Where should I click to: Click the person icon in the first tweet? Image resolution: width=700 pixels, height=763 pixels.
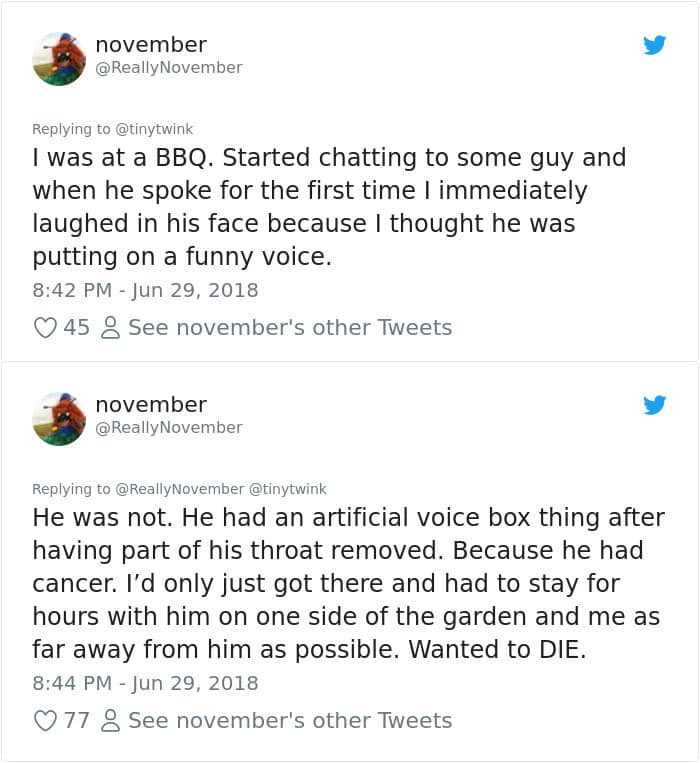pyautogui.click(x=112, y=328)
